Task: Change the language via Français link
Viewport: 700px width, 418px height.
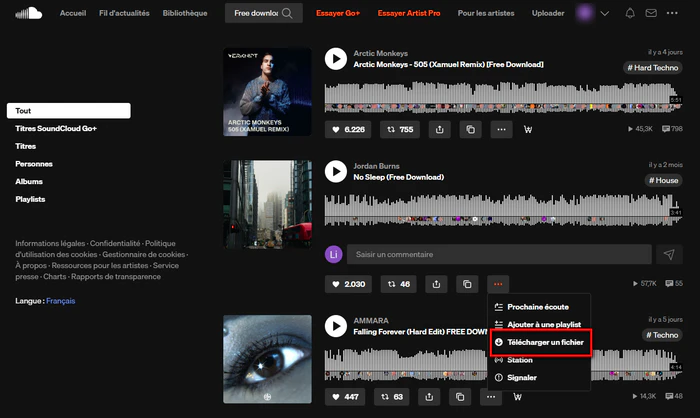Action: pyautogui.click(x=61, y=301)
